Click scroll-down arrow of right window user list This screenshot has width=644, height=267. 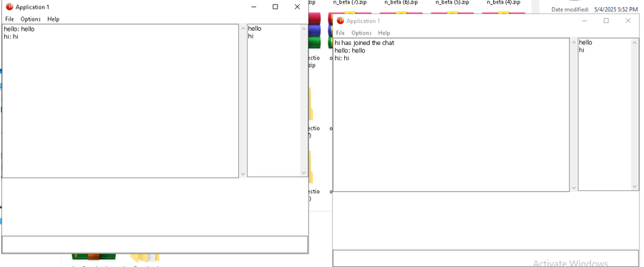coord(635,187)
